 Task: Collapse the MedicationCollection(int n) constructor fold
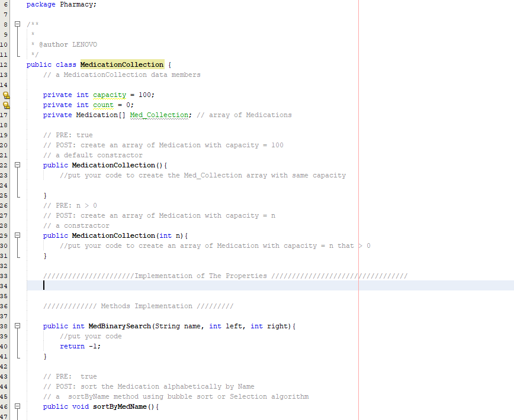(18, 235)
